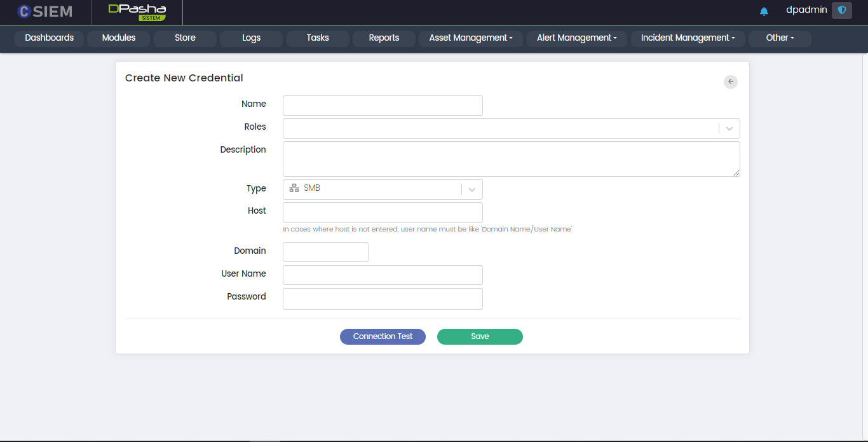Click the green Save button
868x442 pixels.
tap(480, 336)
